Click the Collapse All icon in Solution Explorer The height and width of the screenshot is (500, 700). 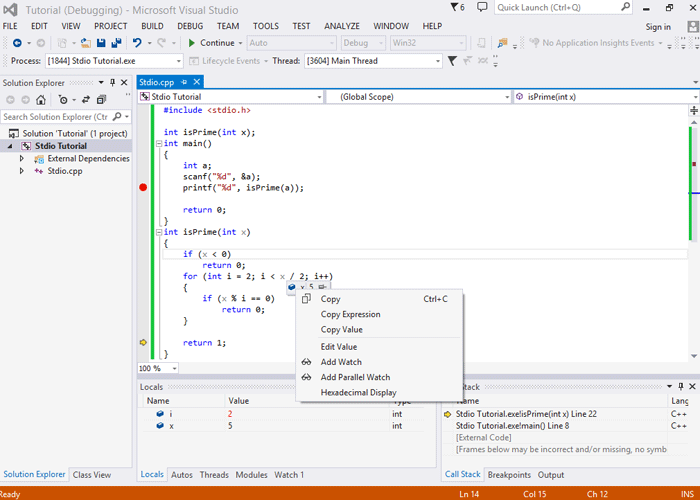click(101, 100)
